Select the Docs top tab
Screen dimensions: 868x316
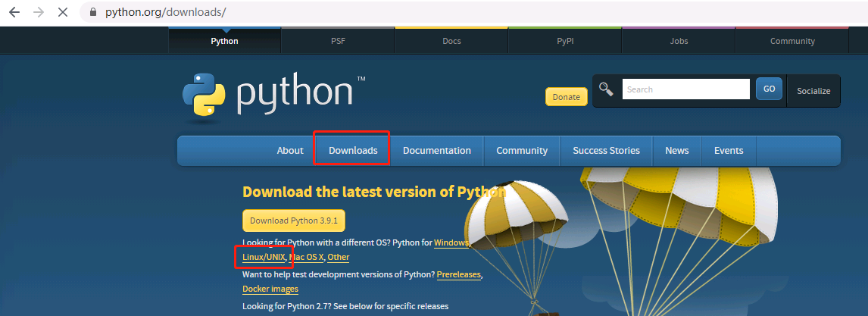(451, 41)
